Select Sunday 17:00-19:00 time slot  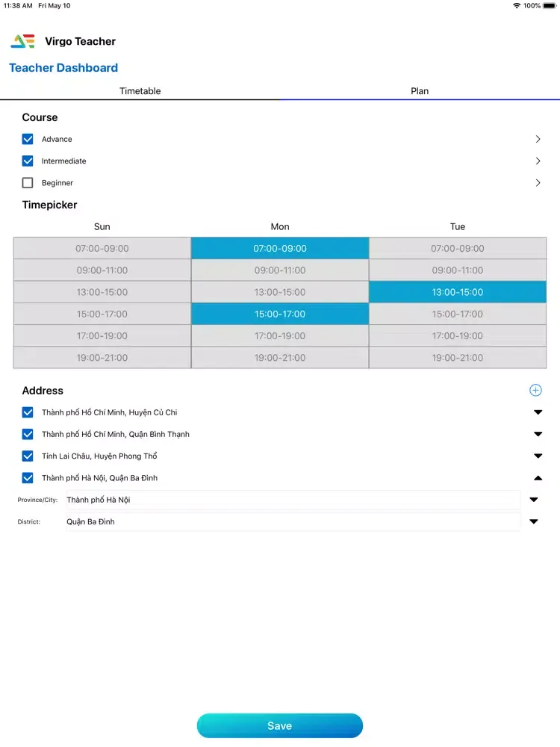[x=102, y=336]
